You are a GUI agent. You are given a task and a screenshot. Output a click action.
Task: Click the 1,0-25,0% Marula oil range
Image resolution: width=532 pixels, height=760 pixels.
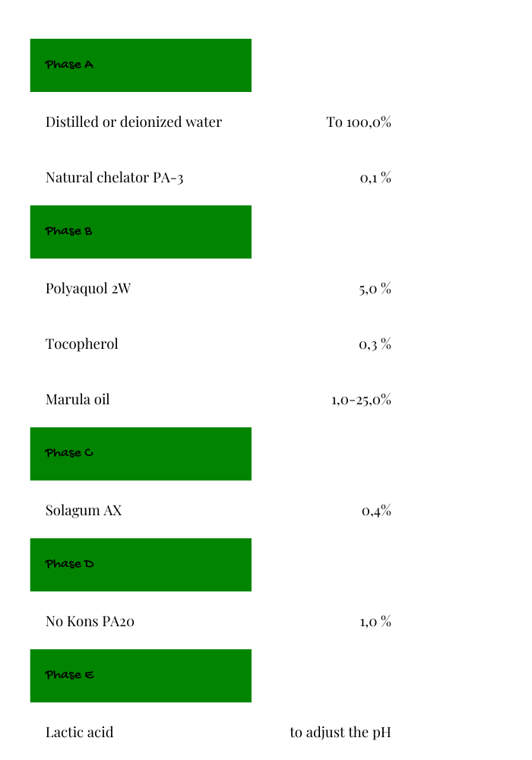[362, 400]
